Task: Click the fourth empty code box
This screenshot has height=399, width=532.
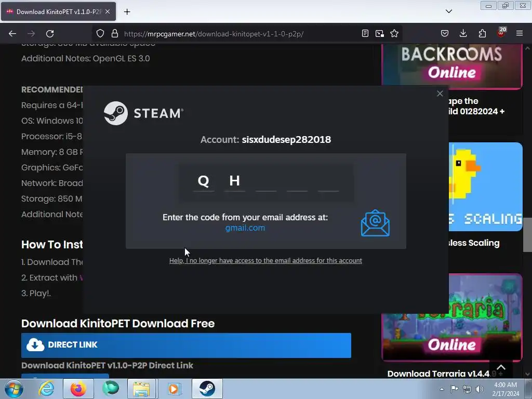Action: 297,181
